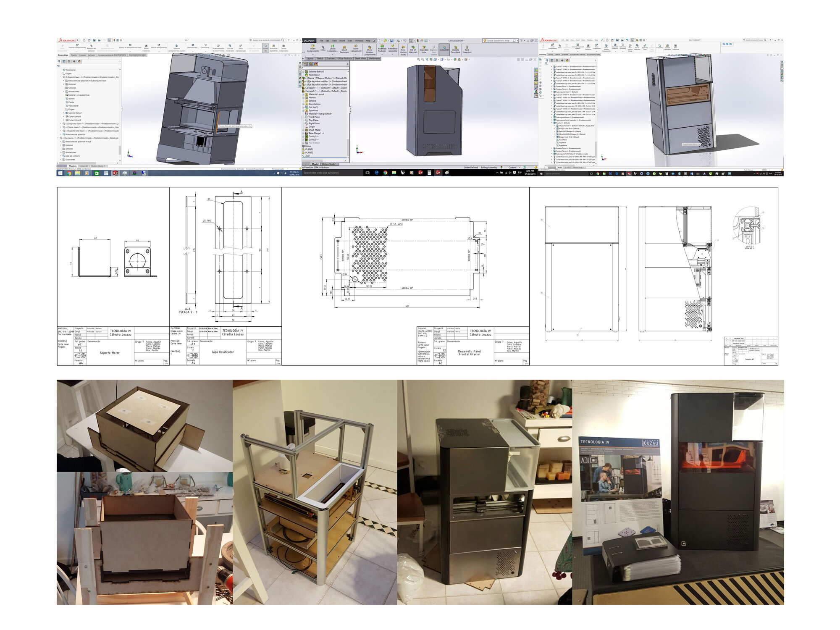
Task: Click Actualizar SpeedPak in left window
Action: click(x=274, y=48)
